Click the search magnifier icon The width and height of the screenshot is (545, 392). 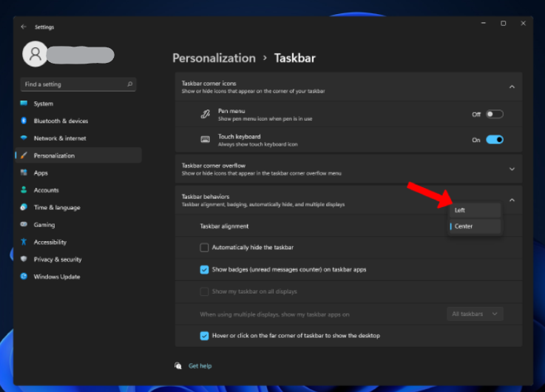(x=129, y=84)
